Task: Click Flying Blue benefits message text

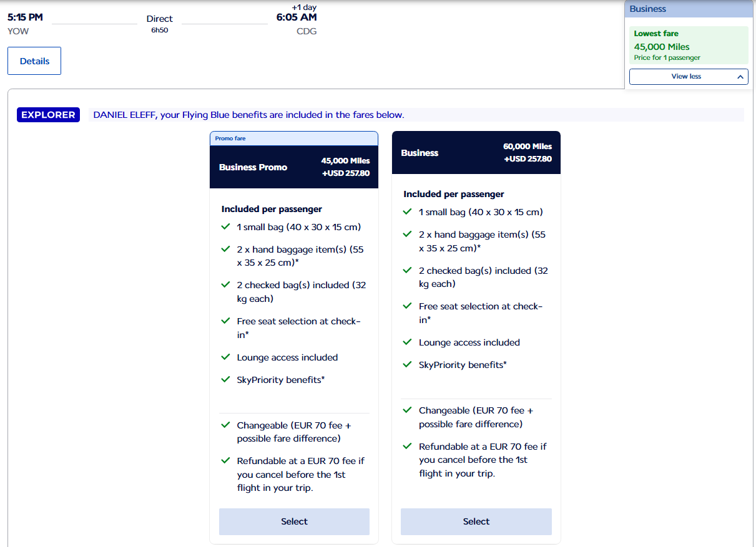Action: [249, 115]
